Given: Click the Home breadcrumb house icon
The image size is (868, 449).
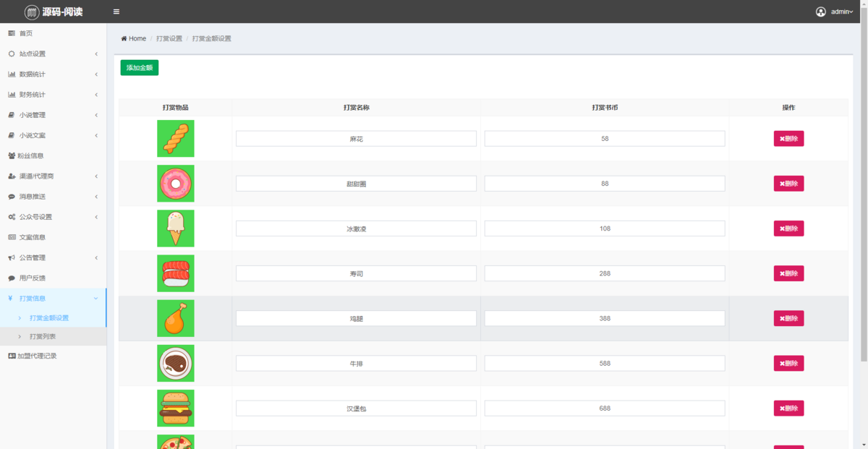Looking at the screenshot, I should pyautogui.click(x=124, y=38).
